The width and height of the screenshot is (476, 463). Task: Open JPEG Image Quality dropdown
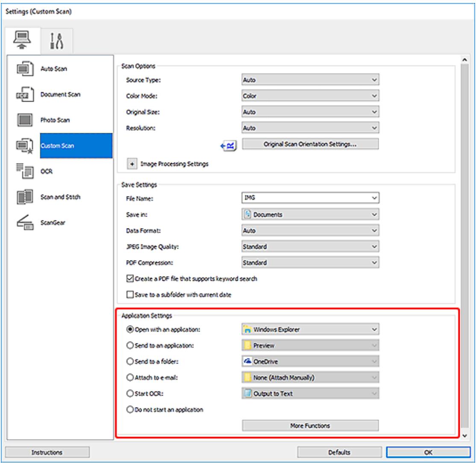(x=310, y=247)
